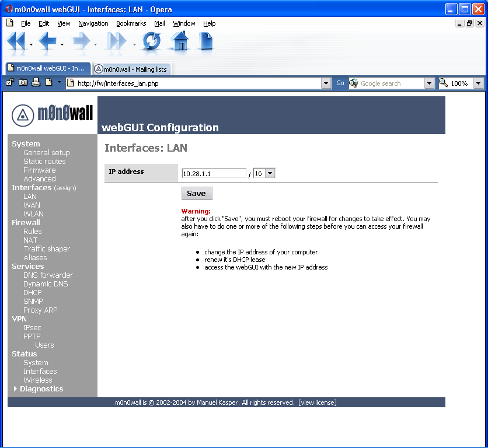Screen dimensions: 488x448
Task: Expand the Google search engine dropdown
Action: coord(429,83)
